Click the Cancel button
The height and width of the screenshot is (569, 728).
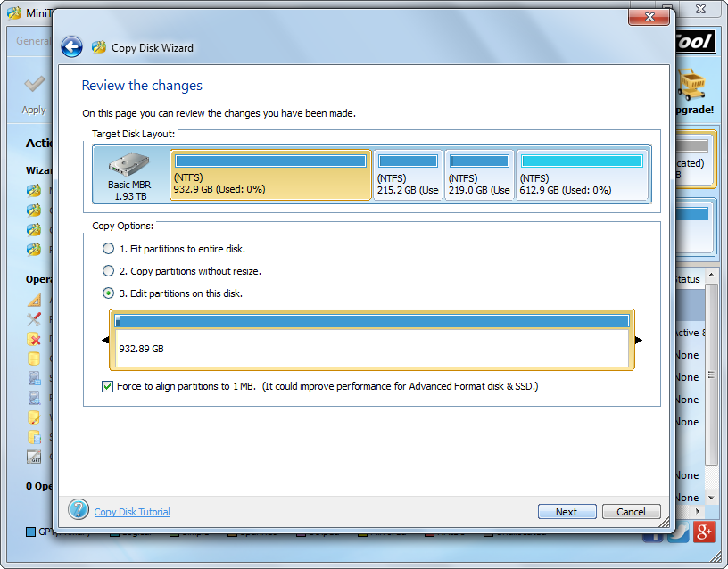click(x=631, y=511)
